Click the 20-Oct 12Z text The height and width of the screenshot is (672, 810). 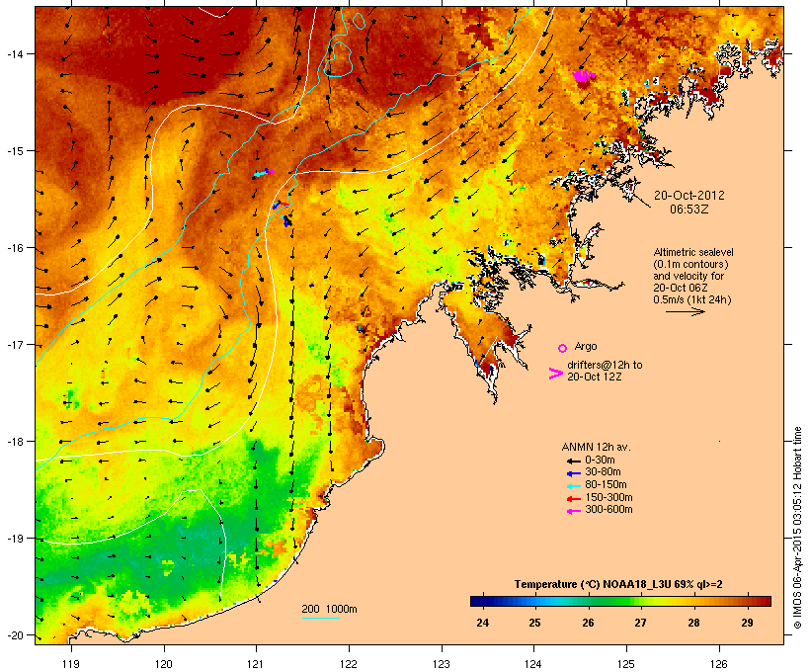coord(594,377)
